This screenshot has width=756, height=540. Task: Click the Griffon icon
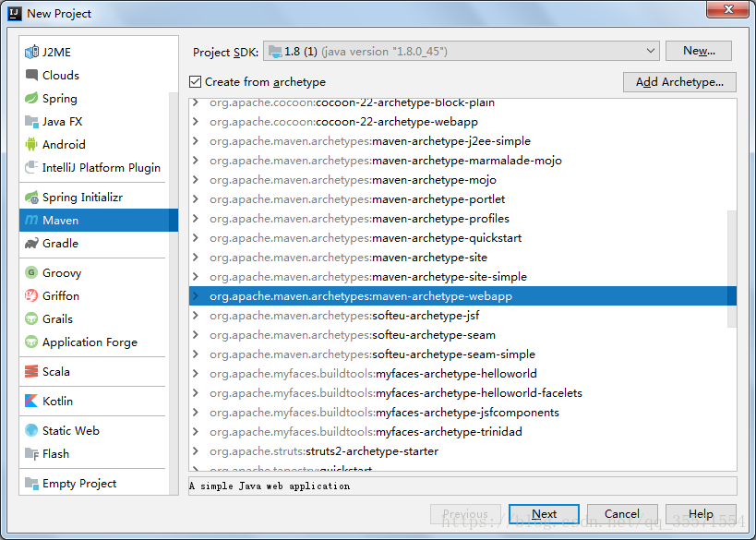[x=31, y=295]
